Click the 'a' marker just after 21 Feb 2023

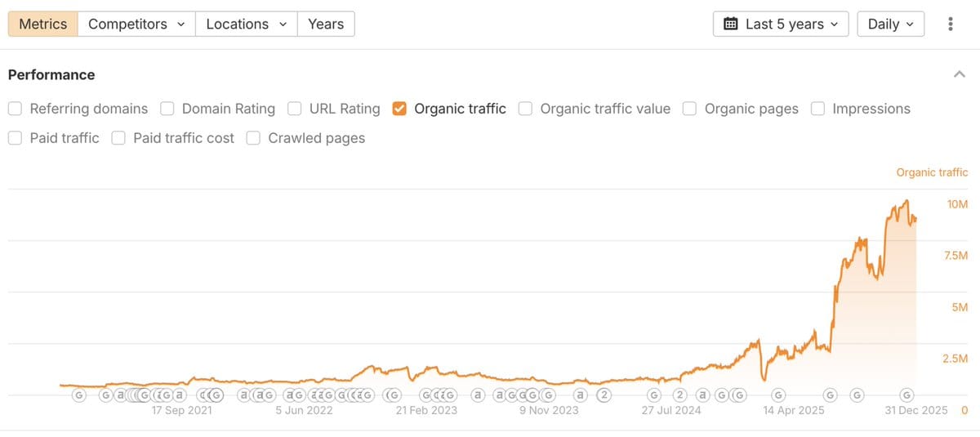[479, 395]
